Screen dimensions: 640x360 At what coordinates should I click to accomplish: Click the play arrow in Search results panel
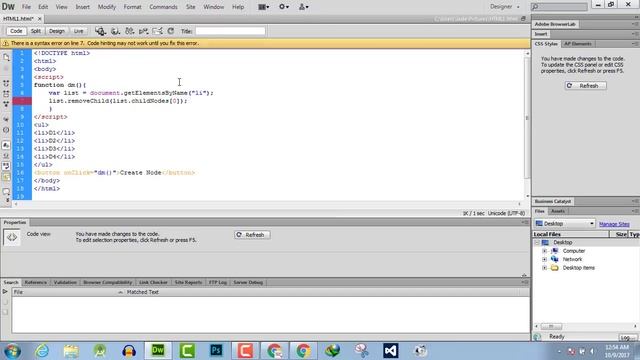pyautogui.click(x=5, y=292)
